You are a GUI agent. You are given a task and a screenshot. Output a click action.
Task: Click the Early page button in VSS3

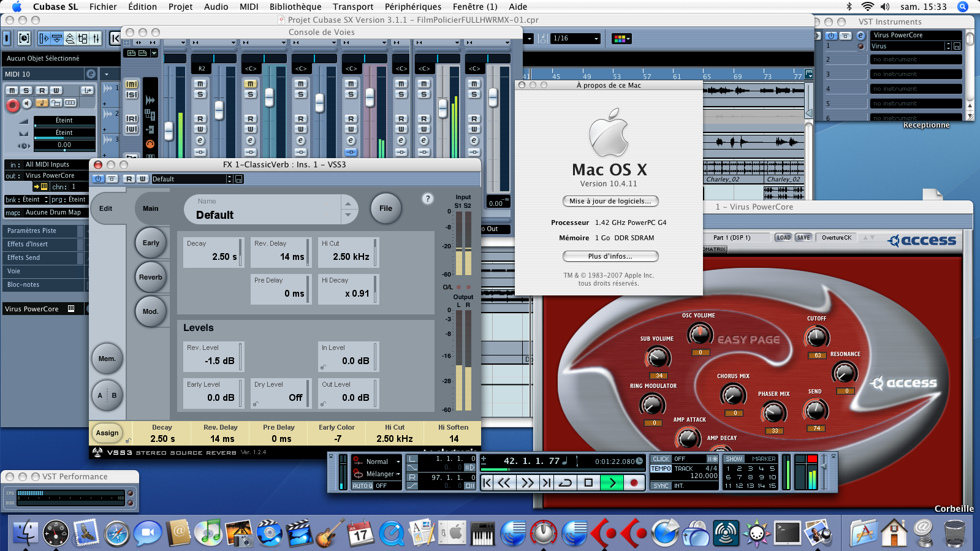pyautogui.click(x=151, y=243)
